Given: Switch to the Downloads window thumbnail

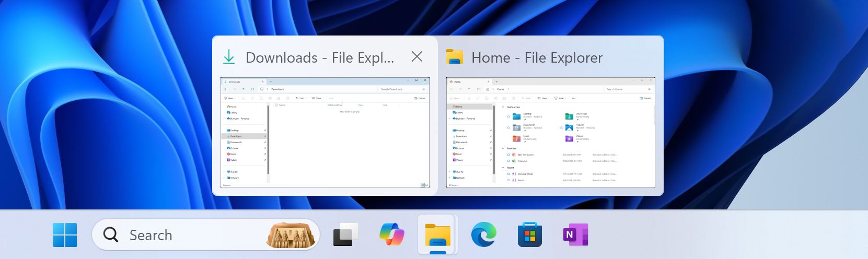Looking at the screenshot, I should pos(325,133).
